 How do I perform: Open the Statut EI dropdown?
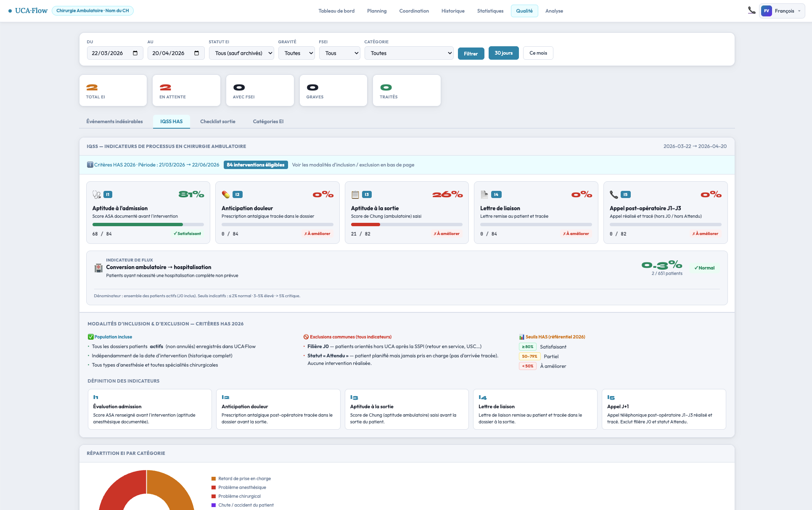click(x=241, y=53)
